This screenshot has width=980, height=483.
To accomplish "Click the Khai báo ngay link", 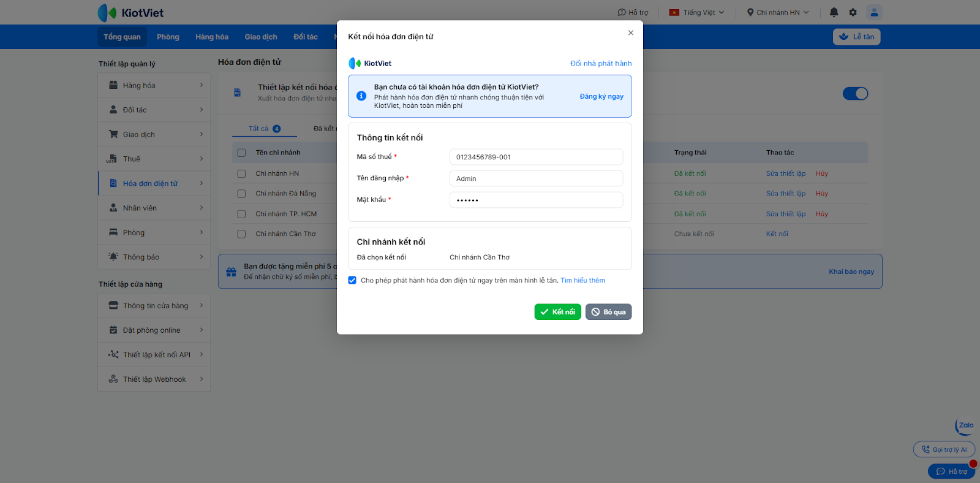I will 851,272.
